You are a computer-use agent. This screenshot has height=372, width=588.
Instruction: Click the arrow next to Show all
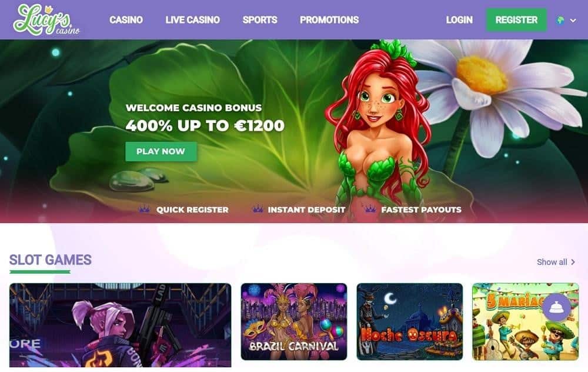[573, 262]
